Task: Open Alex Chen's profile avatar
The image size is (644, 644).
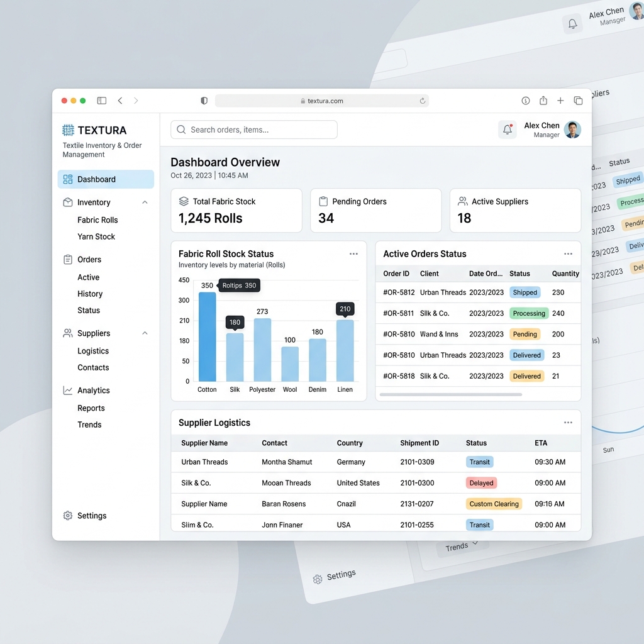Action: click(572, 130)
